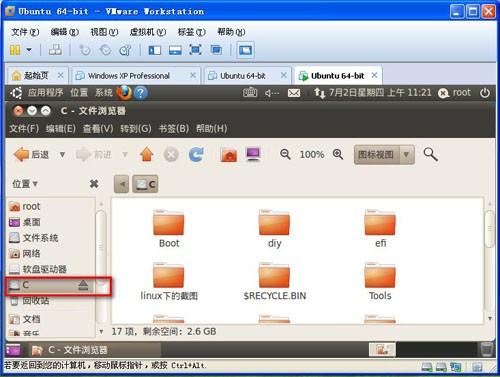Image resolution: width=500 pixels, height=377 pixels.
Task: Click the console view toolbar icon
Action: click(245, 50)
